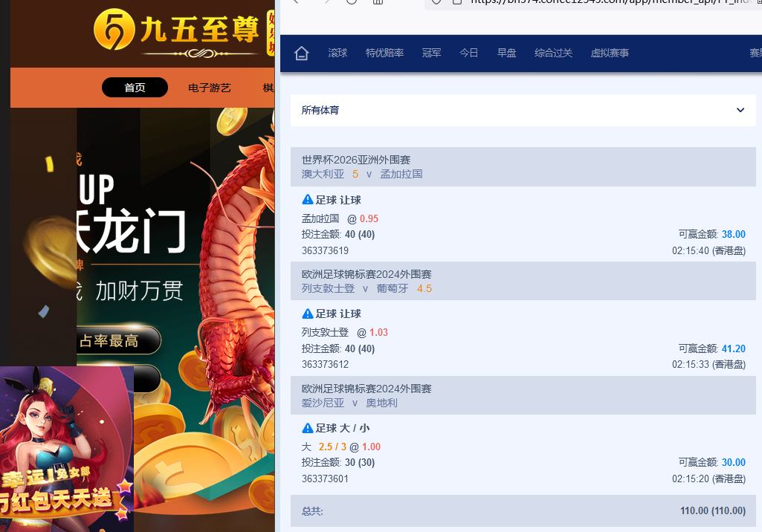
Task: Click the timestamp 02:15:33 (香港盘)
Action: 708,364
